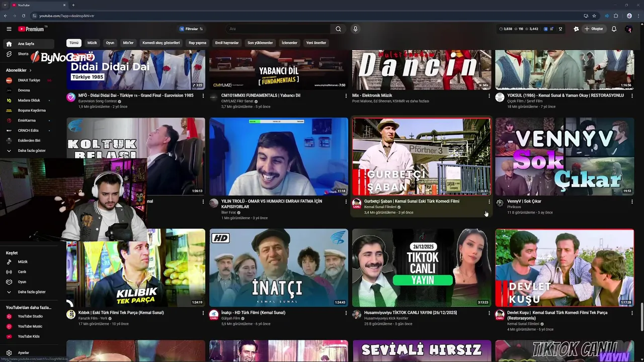Click the install app icon in address bar
Image resolution: width=644 pixels, height=362 pixels.
(586, 16)
